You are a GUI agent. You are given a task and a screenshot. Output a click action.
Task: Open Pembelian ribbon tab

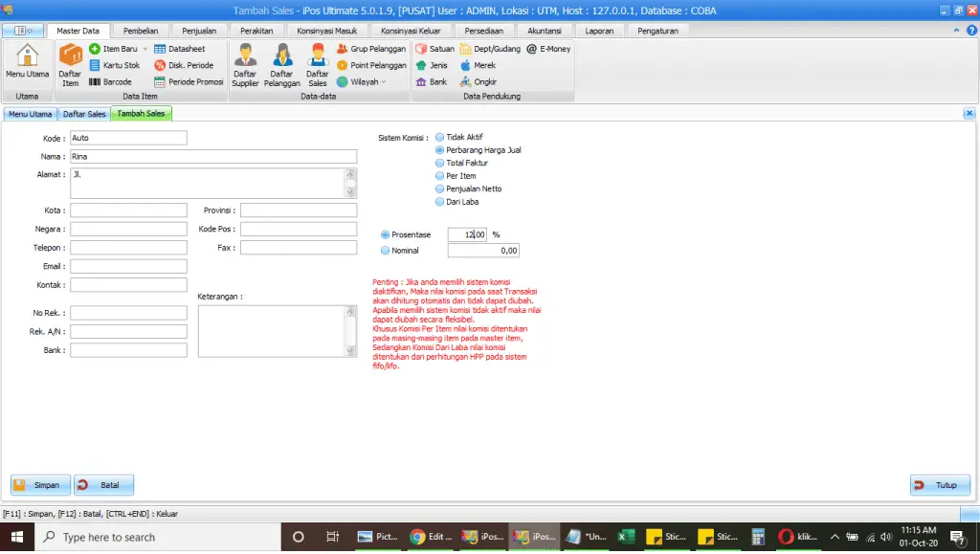coord(141,30)
